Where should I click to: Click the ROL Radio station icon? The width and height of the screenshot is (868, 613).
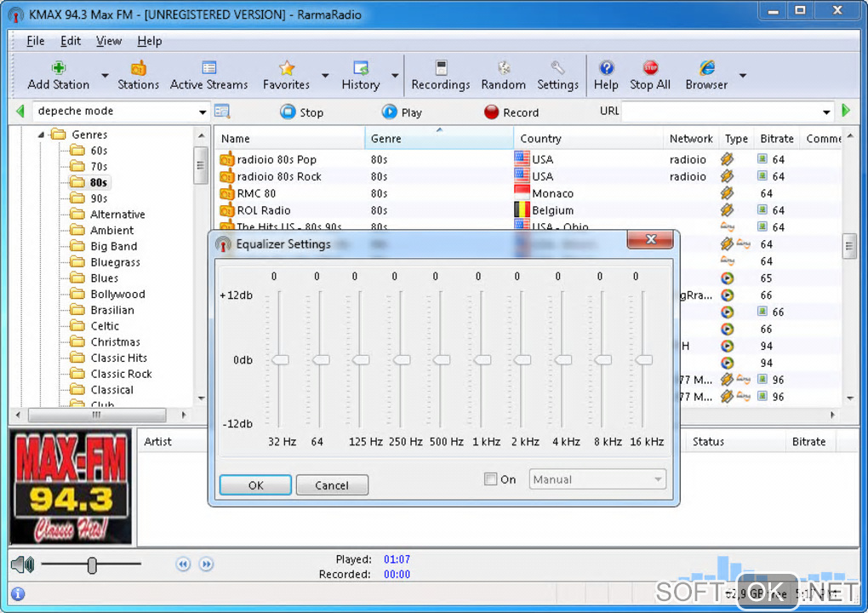[227, 210]
